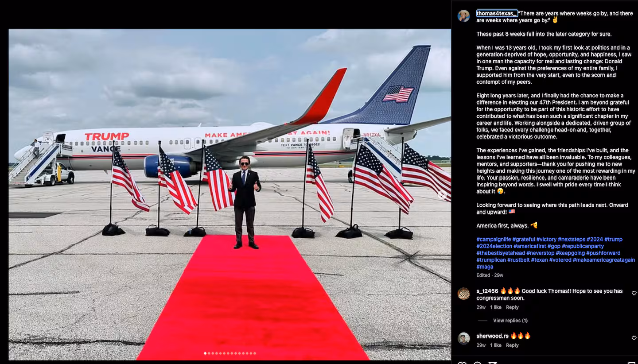
Task: Open thomas4texas_ profile picture avatar
Action: [x=463, y=16]
